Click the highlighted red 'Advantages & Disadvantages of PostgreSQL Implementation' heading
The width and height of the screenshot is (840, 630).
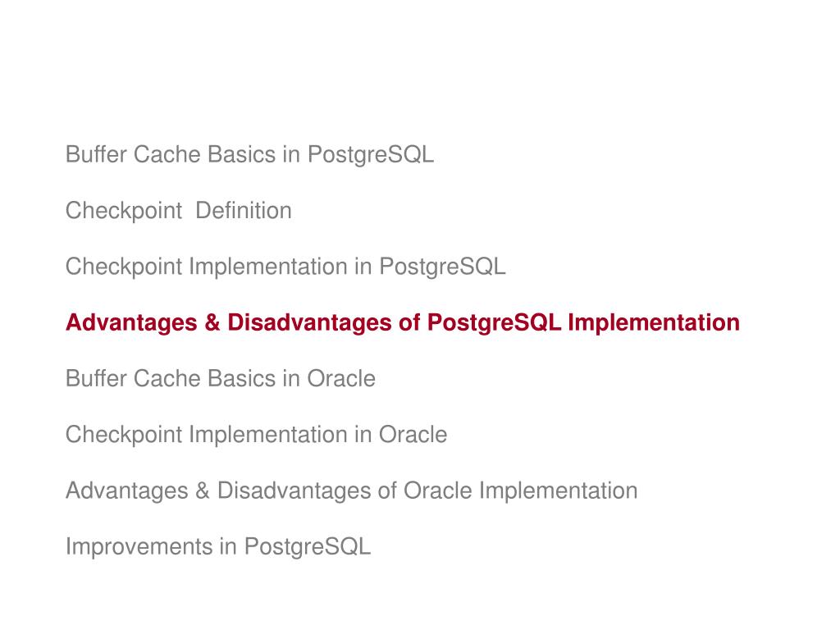403,322
